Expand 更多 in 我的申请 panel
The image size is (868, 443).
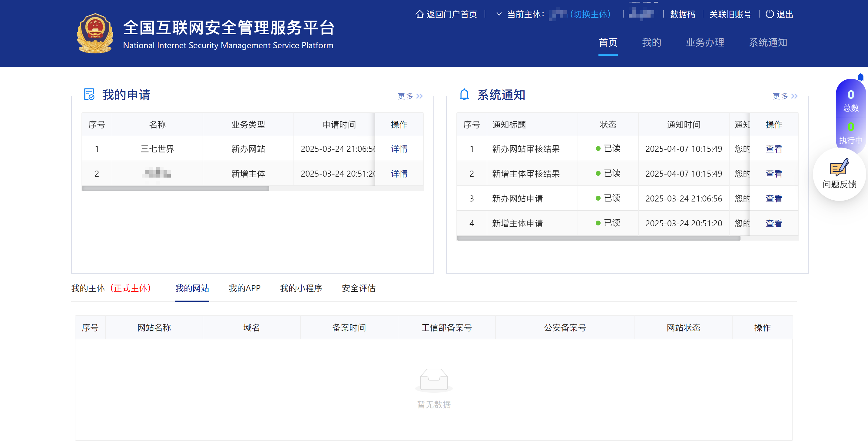(x=410, y=96)
